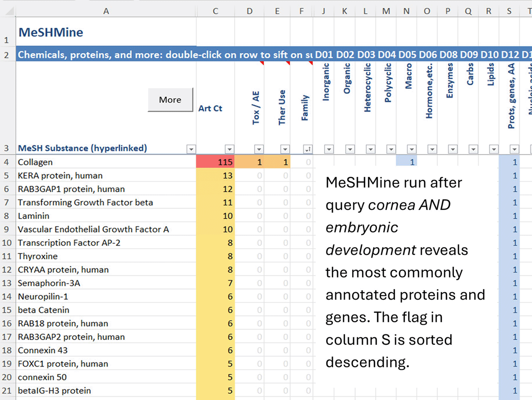Open the Semaphorin-3A substance link
The width and height of the screenshot is (532, 400).
point(49,283)
